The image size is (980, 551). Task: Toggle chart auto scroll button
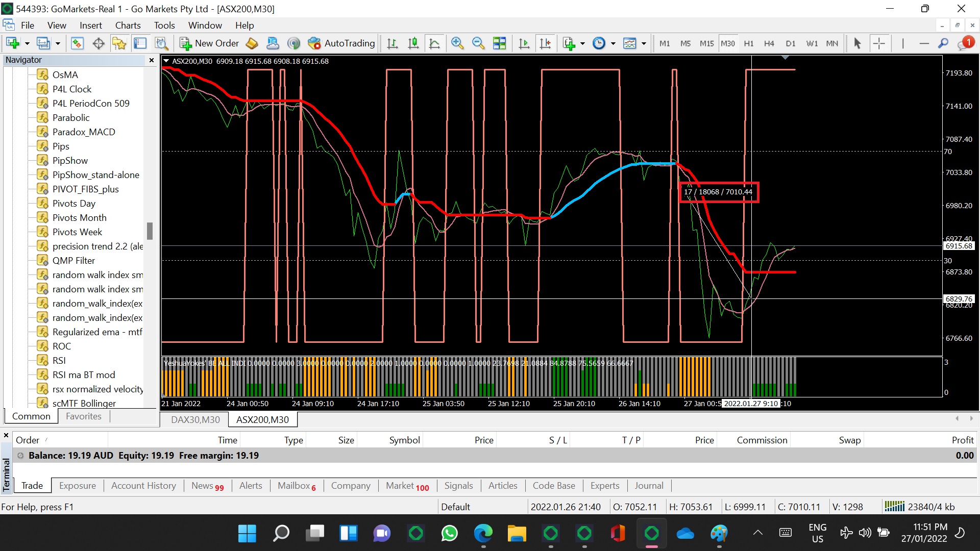[524, 43]
